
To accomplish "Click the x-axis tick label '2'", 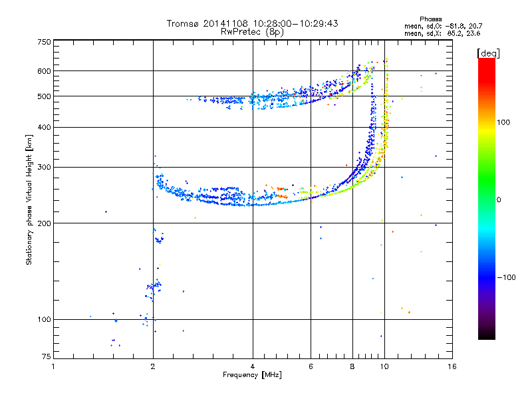I will coord(153,366).
